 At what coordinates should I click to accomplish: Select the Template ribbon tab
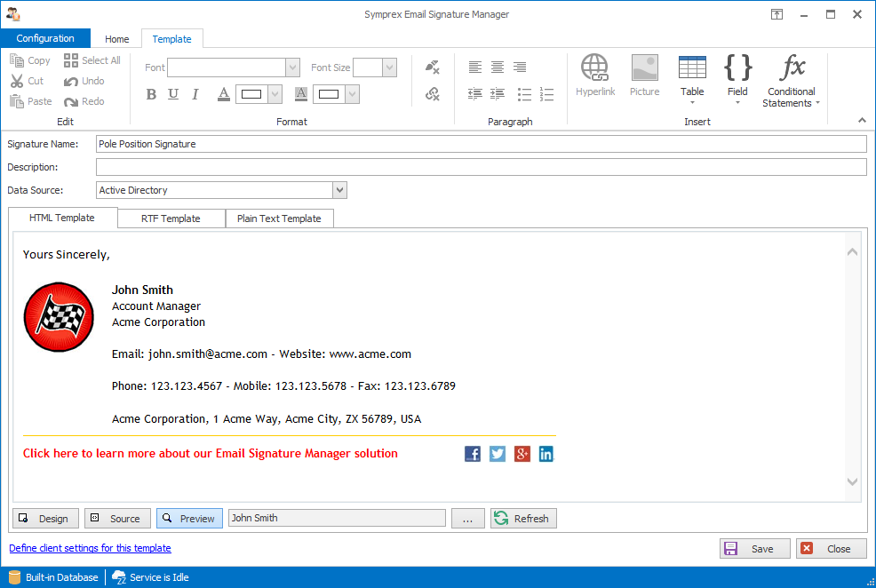click(x=171, y=39)
